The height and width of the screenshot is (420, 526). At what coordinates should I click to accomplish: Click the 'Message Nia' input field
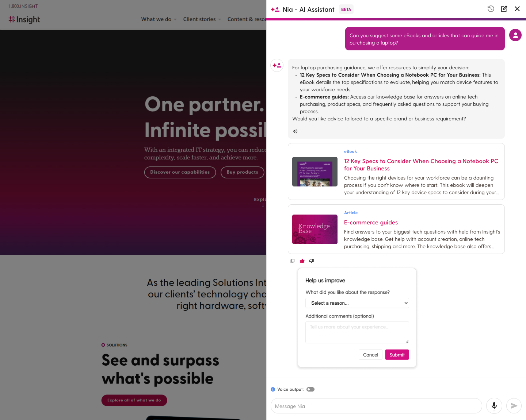coord(376,406)
